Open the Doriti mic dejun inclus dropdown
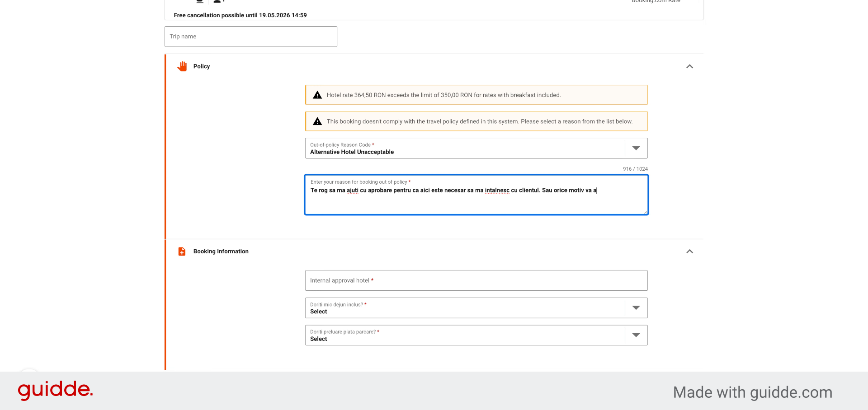Viewport: 868px width, 410px height. click(476, 308)
